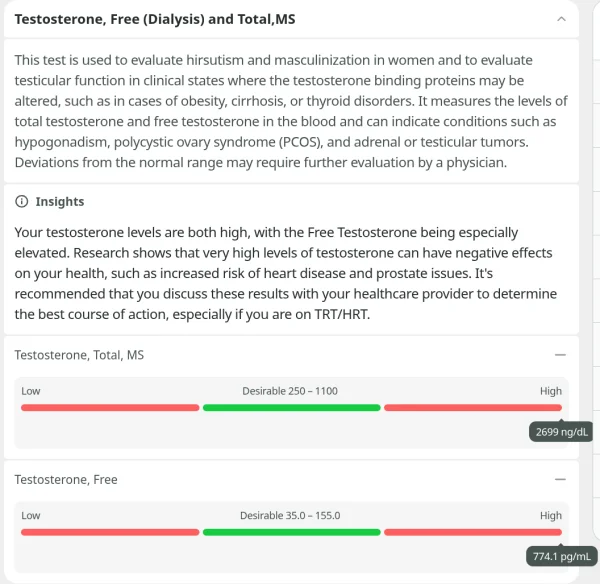
Task: Click the red Low bar for Free testosterone
Action: point(110,532)
